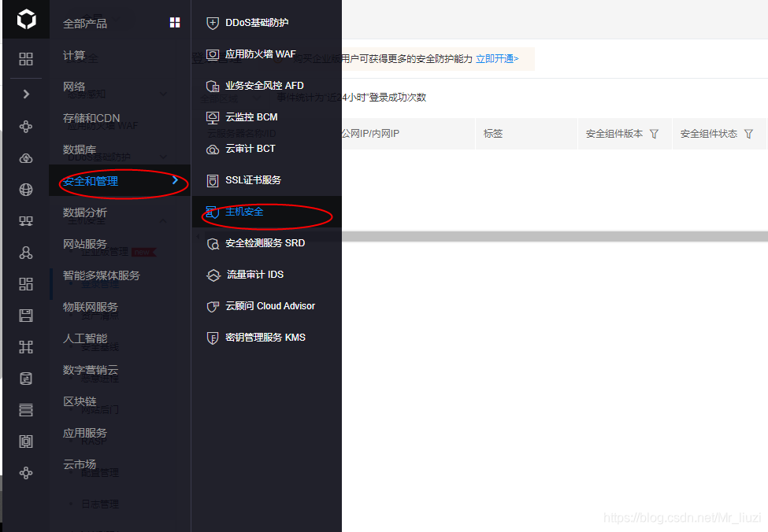Viewport: 768px width, 532px height.
Task: Click the 流量审计 IDS icon
Action: [213, 275]
